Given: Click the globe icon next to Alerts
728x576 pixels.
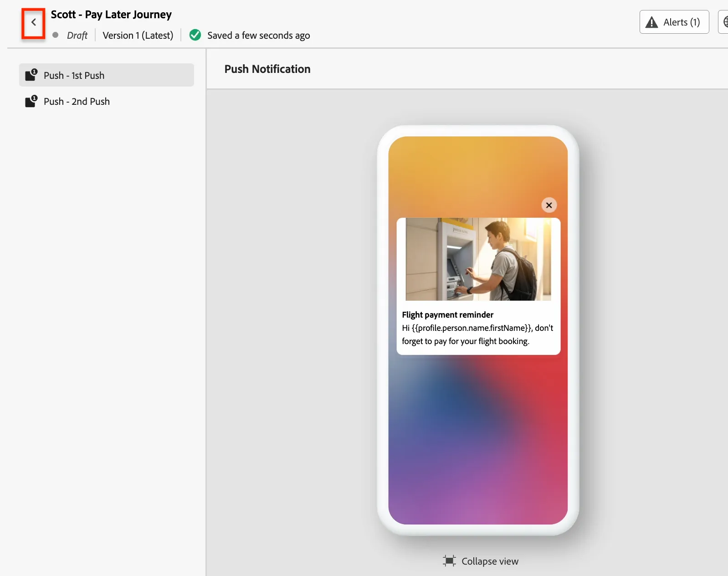Looking at the screenshot, I should [725, 22].
